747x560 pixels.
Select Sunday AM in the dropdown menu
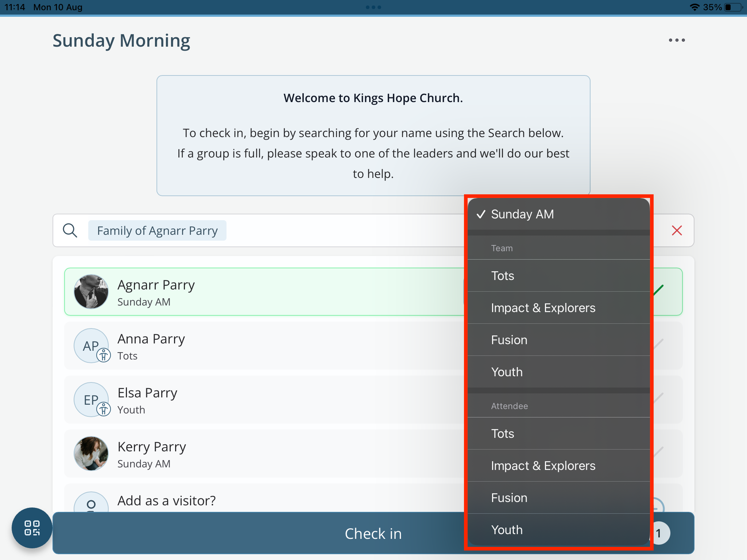[559, 214]
